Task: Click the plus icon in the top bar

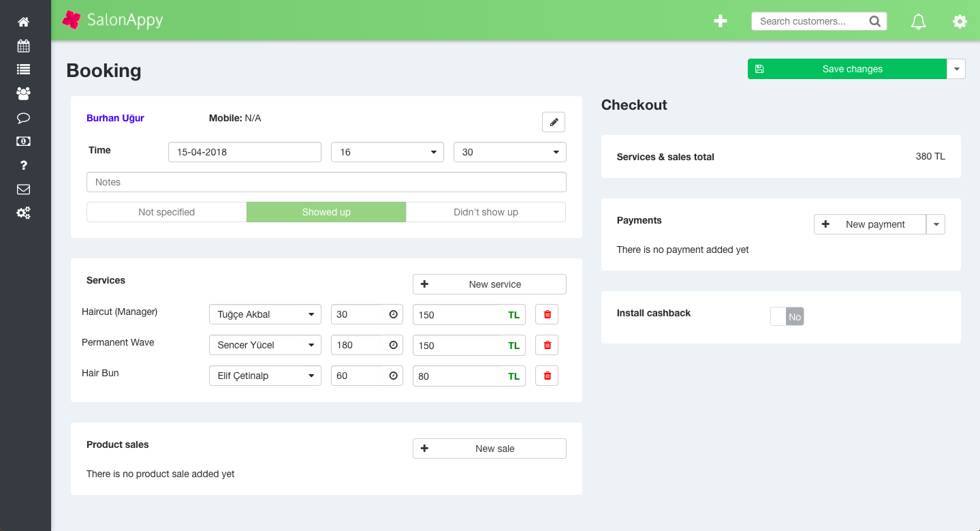Action: (720, 21)
